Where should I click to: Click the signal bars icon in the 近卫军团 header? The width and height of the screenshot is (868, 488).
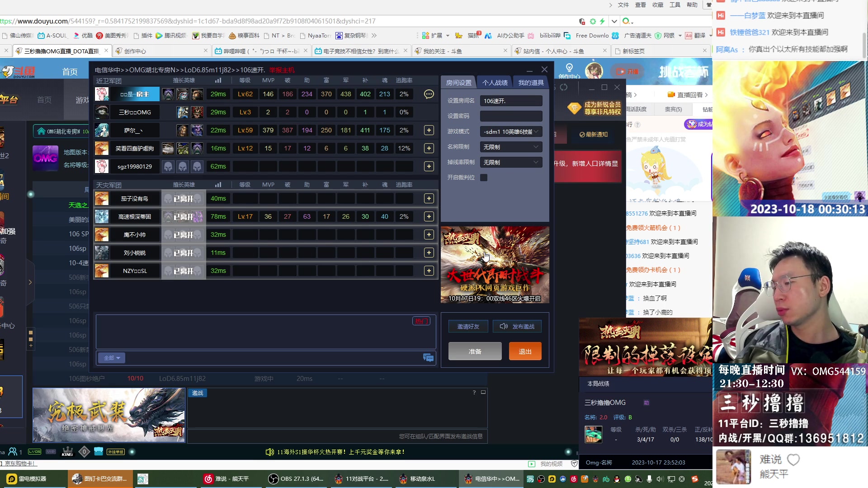[218, 80]
